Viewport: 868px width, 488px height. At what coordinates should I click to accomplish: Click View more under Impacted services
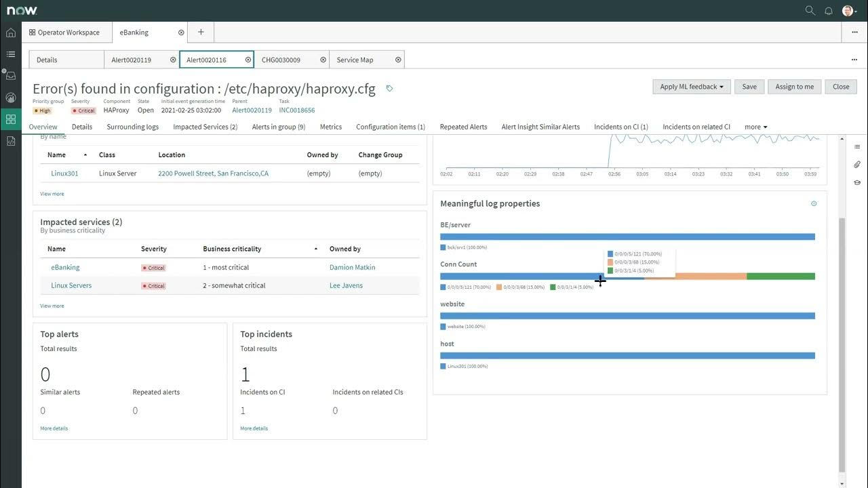pos(52,306)
